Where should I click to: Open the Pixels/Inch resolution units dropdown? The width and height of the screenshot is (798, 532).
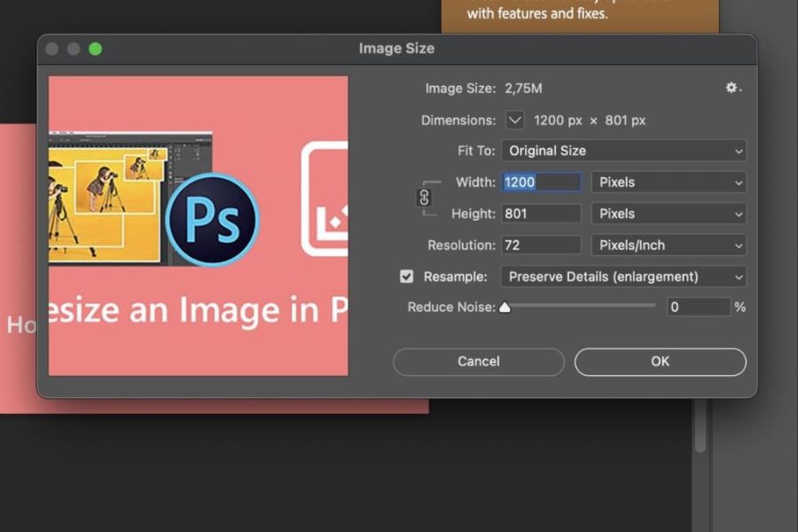pyautogui.click(x=669, y=245)
